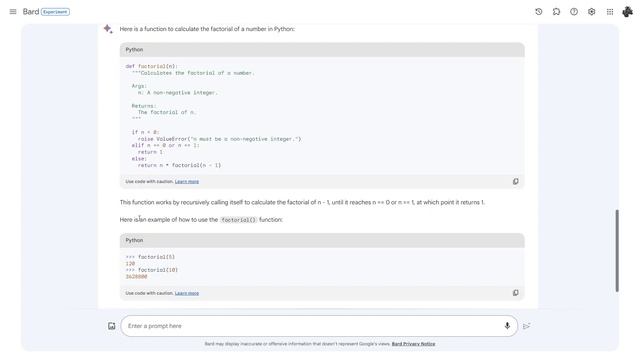Click the Bard sparkle response icon

pos(108,29)
